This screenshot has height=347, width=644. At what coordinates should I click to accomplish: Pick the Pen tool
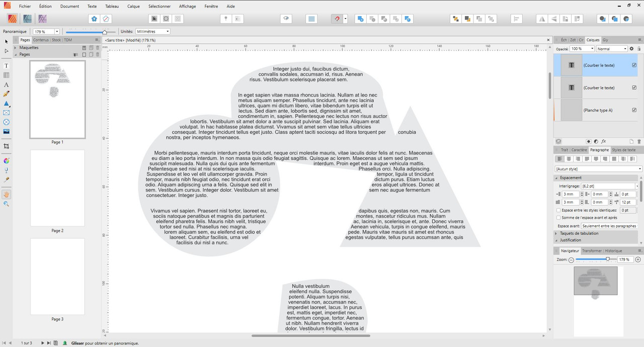7,94
